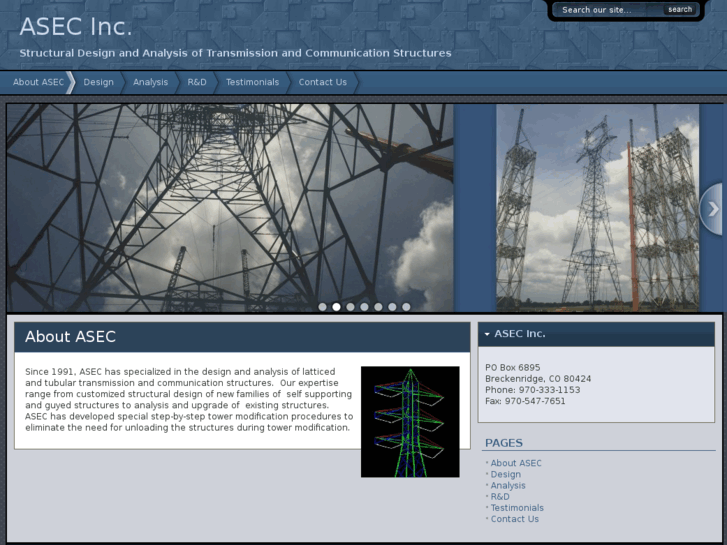The image size is (727, 545).
Task: Click the search input field
Action: 607,10
